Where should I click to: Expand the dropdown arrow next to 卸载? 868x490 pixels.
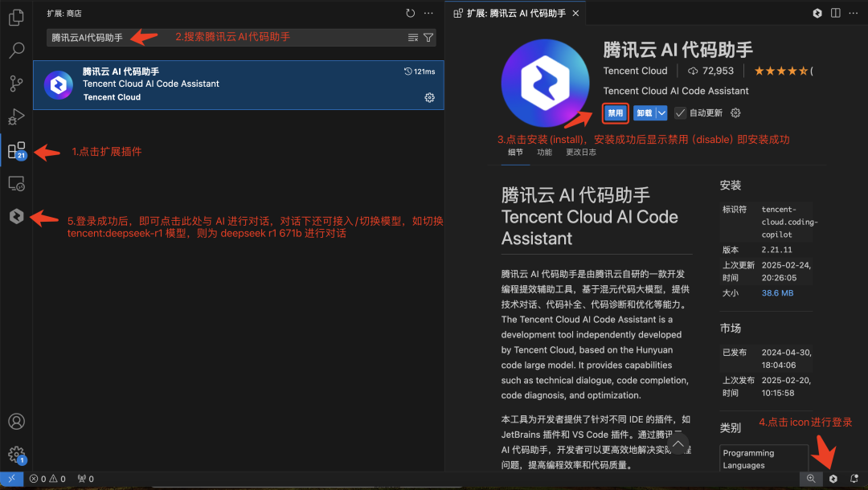point(661,113)
